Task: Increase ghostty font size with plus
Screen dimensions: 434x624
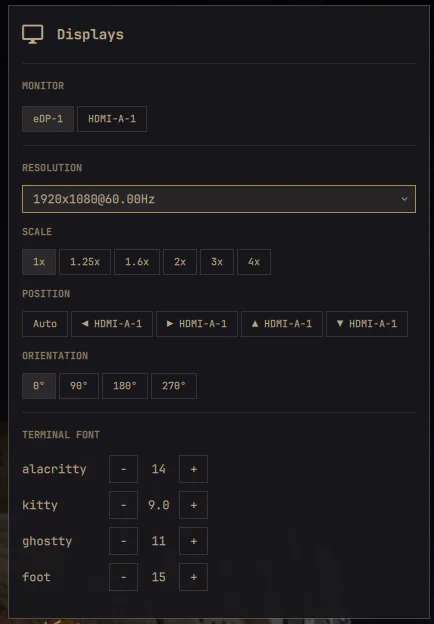Action: point(193,541)
